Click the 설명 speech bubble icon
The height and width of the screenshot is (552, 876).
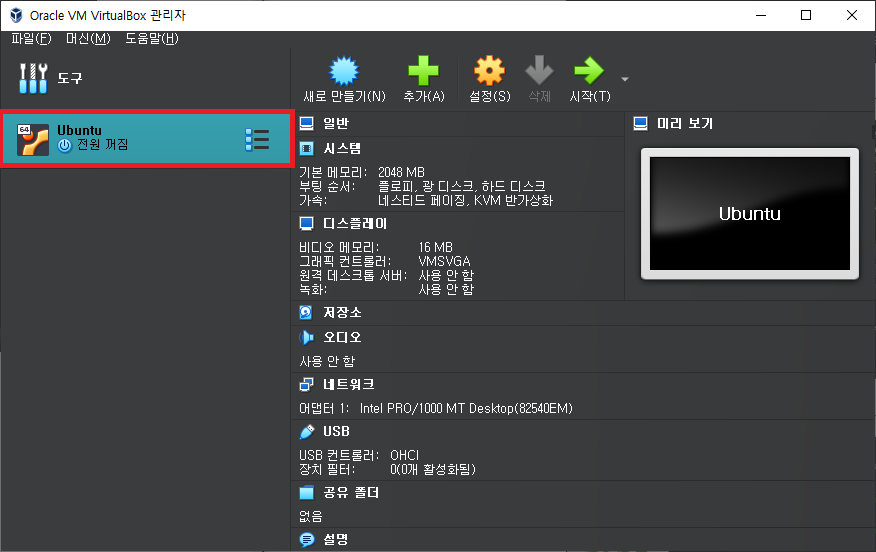(307, 540)
